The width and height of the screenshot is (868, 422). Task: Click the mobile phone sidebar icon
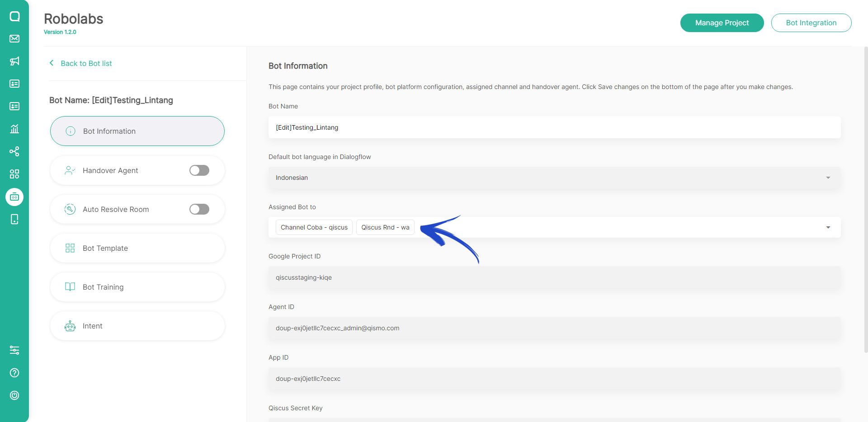pos(14,219)
